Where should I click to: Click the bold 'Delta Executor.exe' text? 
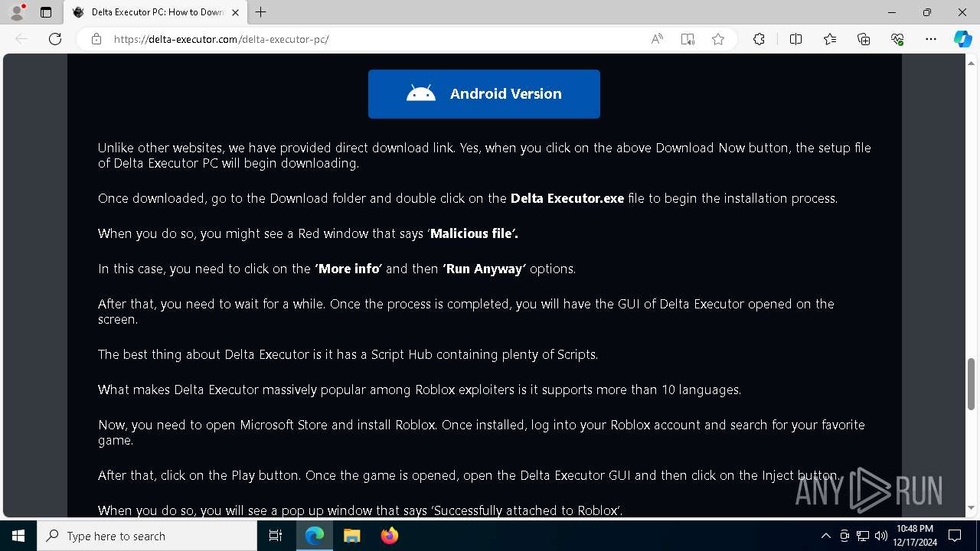(567, 198)
